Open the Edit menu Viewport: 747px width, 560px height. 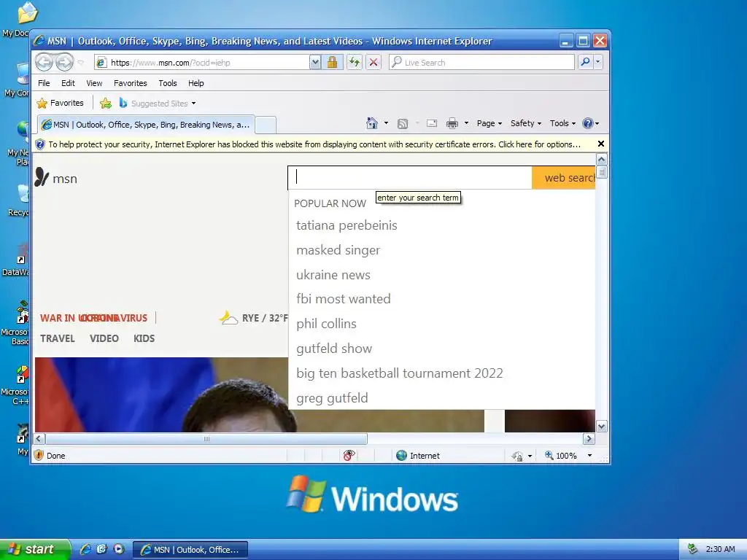coord(68,83)
